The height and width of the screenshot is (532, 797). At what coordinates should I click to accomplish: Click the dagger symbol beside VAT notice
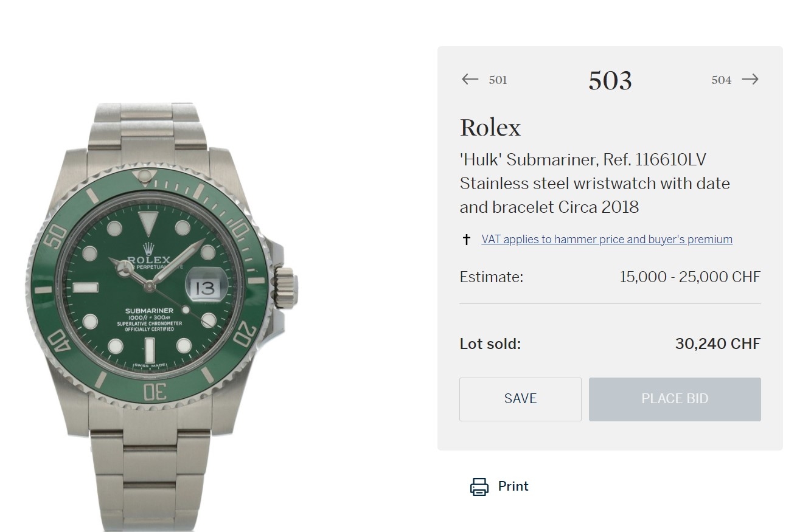[467, 240]
